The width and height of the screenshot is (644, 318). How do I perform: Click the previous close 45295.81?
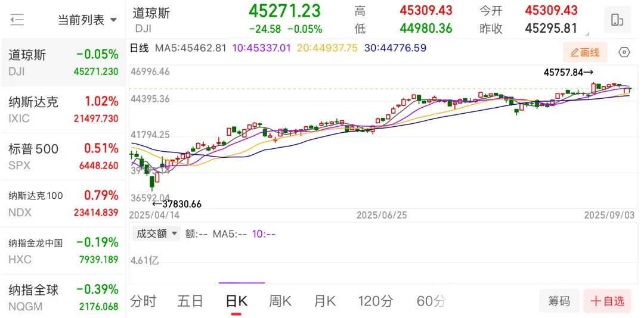tap(551, 29)
